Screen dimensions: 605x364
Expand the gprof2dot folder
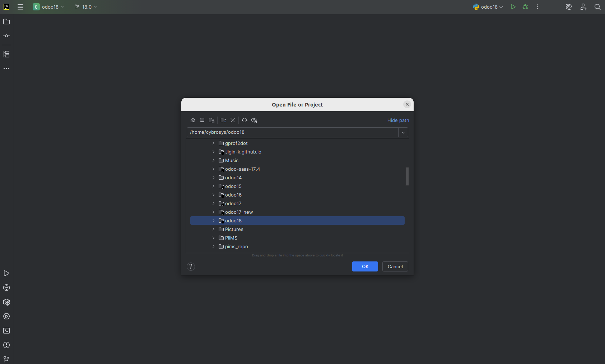[x=214, y=143]
